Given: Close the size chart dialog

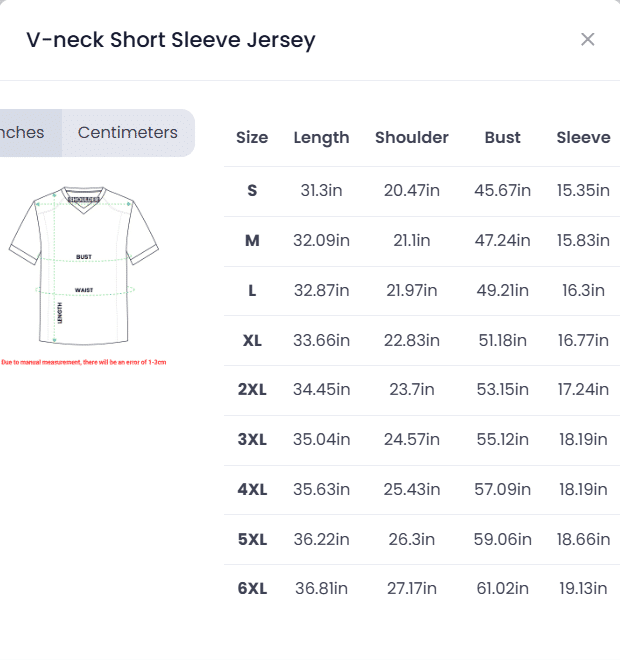Looking at the screenshot, I should (588, 40).
